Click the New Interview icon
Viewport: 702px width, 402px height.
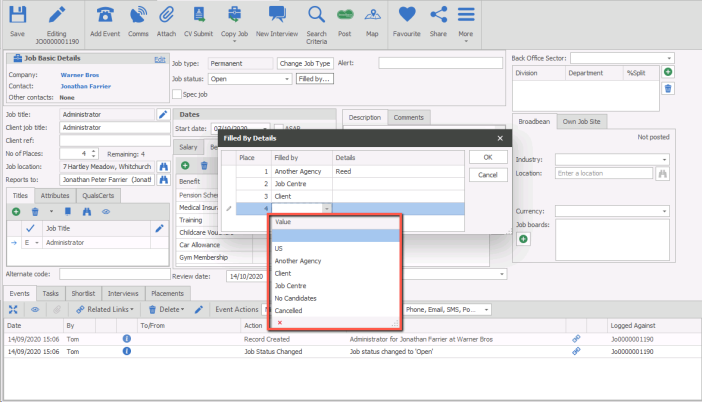[x=277, y=15]
